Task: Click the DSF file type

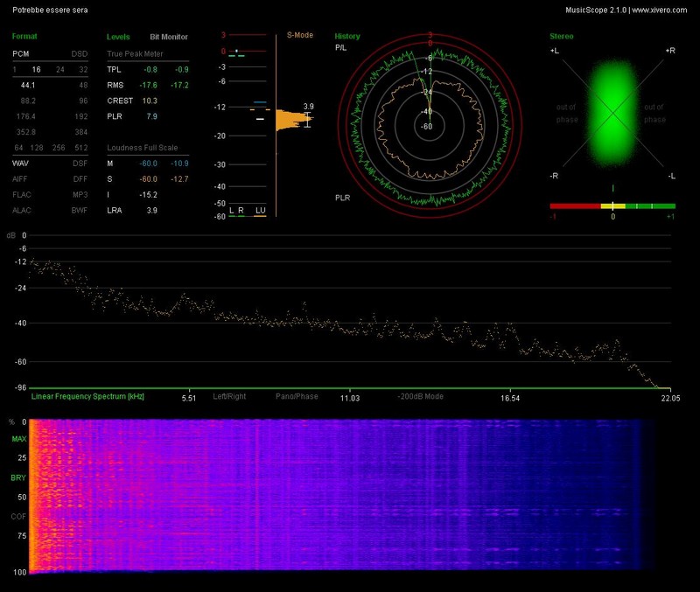Action: [x=80, y=164]
